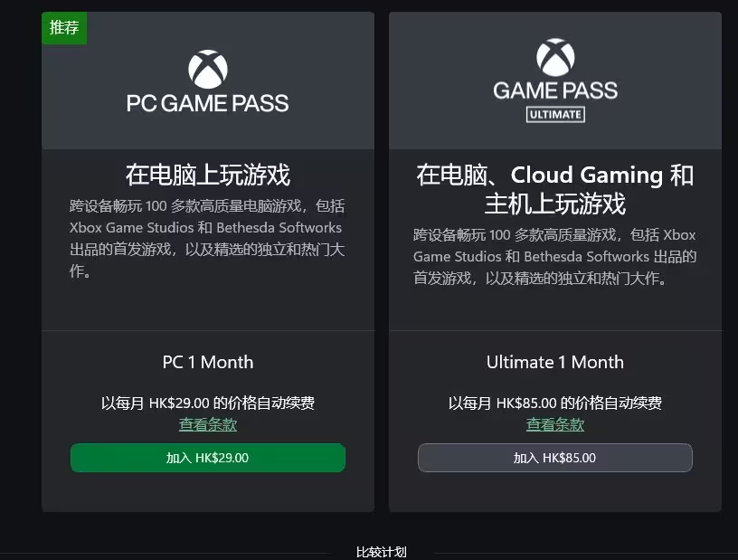738x560 pixels.
Task: Click the green 推荐 badge
Action: pyautogui.click(x=64, y=28)
